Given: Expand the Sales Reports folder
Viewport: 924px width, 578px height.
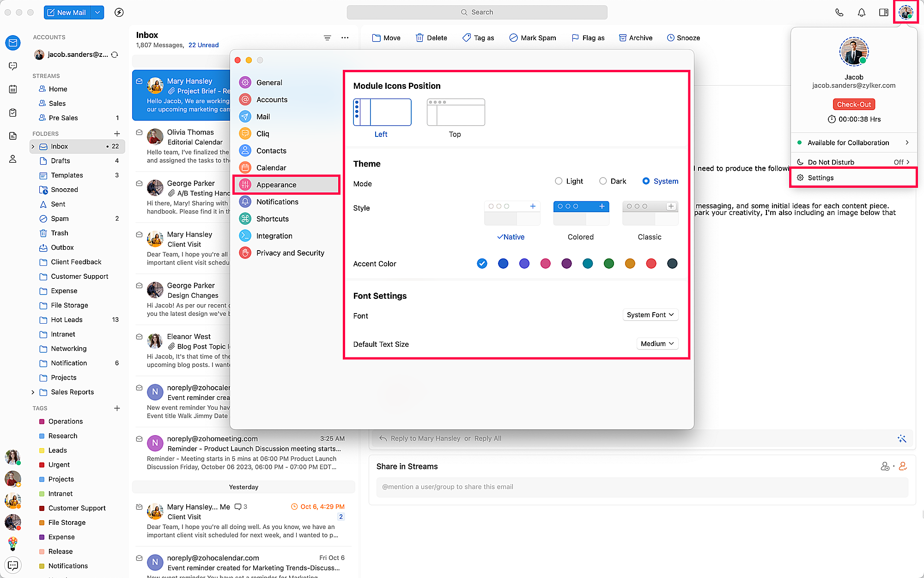Looking at the screenshot, I should coord(33,392).
